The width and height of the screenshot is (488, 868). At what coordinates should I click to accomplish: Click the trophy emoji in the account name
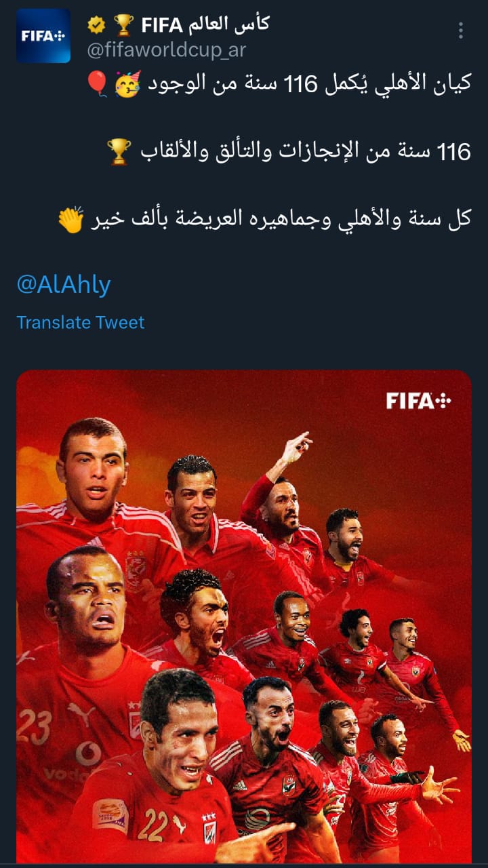click(123, 25)
